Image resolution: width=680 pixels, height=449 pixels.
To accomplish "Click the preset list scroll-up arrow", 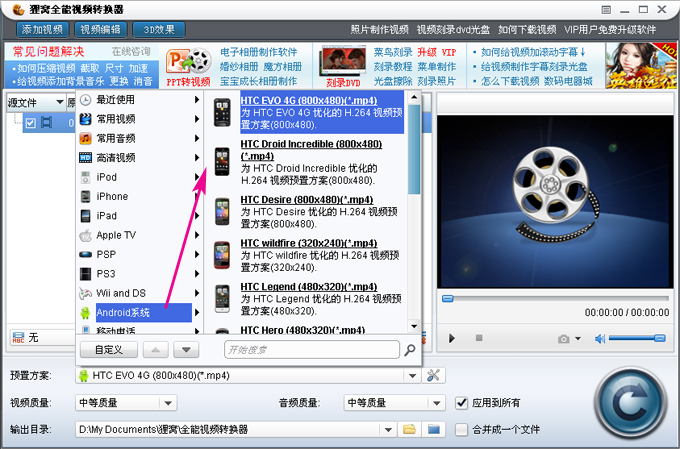I will click(414, 97).
